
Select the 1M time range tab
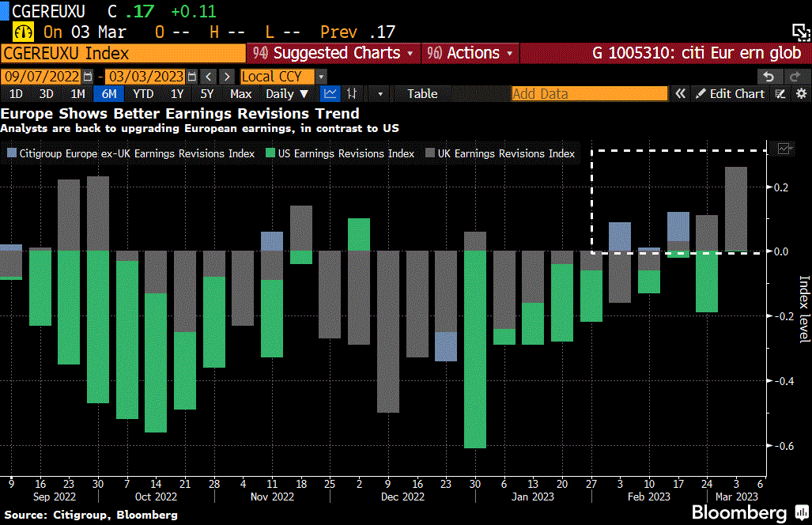[77, 94]
